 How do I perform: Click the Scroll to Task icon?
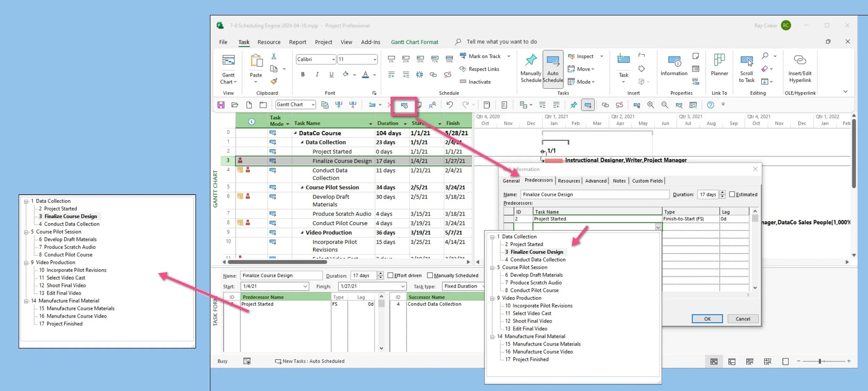click(x=746, y=60)
